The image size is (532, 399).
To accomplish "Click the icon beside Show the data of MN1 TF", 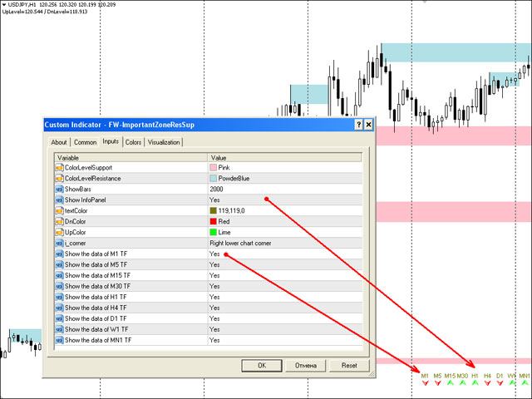I will coord(59,340).
